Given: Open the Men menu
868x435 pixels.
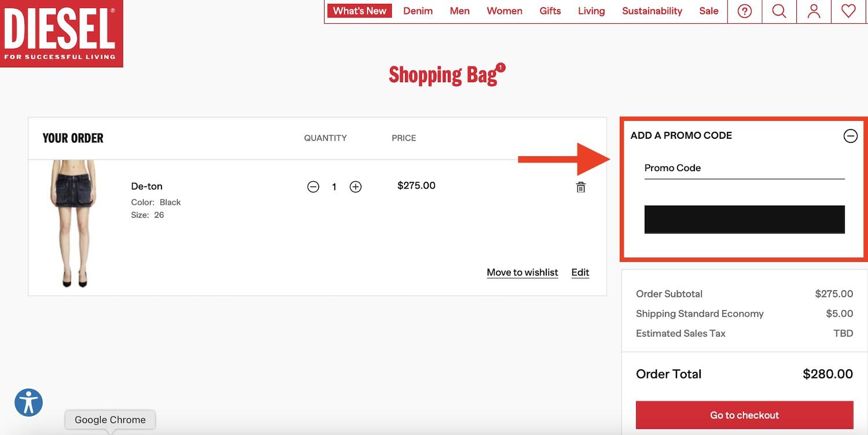Looking at the screenshot, I should pyautogui.click(x=459, y=11).
